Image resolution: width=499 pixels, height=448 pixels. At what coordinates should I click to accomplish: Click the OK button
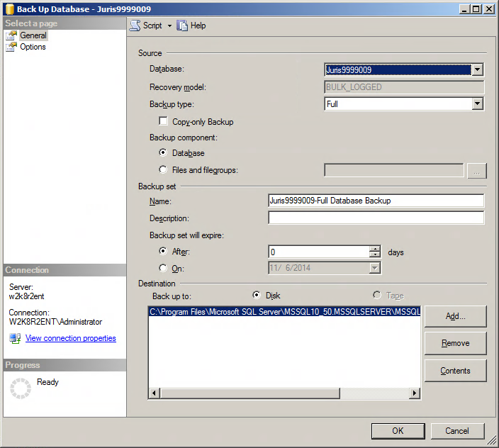point(398,430)
